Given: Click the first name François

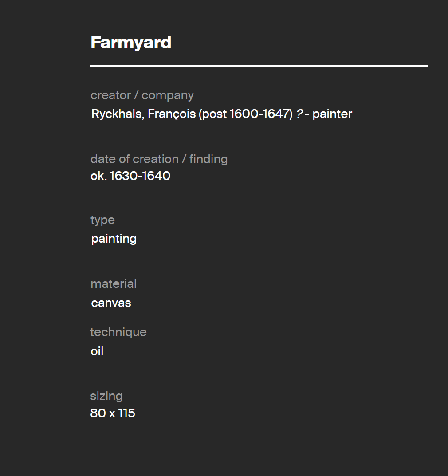Looking at the screenshot, I should pyautogui.click(x=172, y=114).
